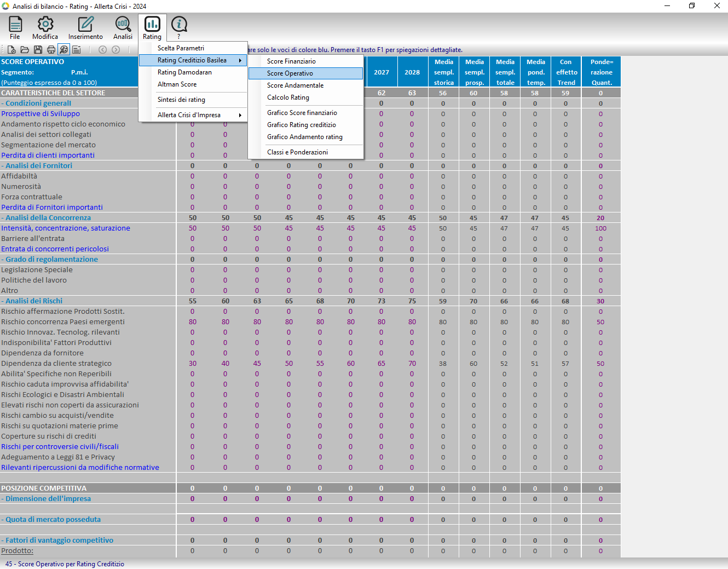
Task: Click Rischio concorrenza Paesi emergenti row
Action: tap(63, 322)
